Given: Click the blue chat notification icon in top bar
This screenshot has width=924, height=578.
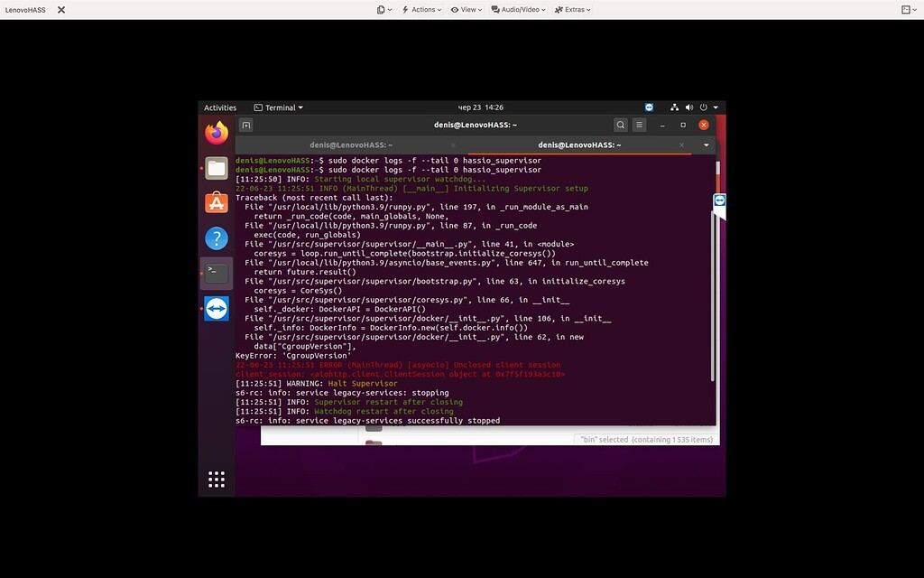Looking at the screenshot, I should tap(649, 107).
